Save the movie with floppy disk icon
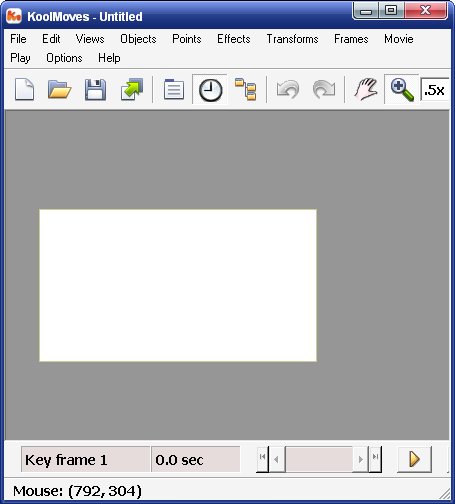Screen dimensions: 455x504 [x=95, y=90]
